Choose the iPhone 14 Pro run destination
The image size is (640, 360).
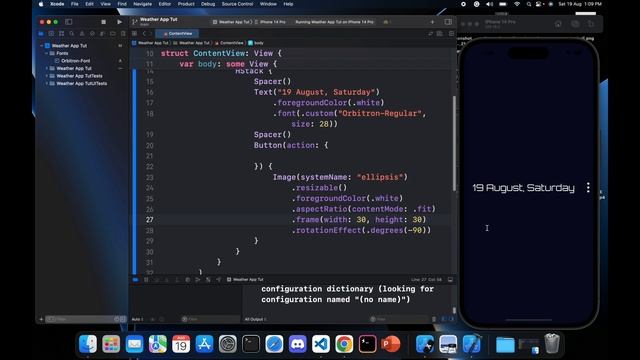coord(270,22)
